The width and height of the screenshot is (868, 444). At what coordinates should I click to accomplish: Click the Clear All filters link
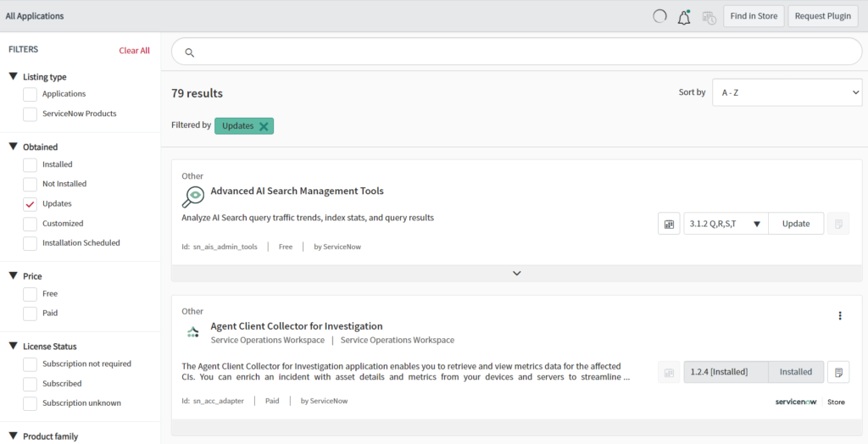(x=135, y=50)
